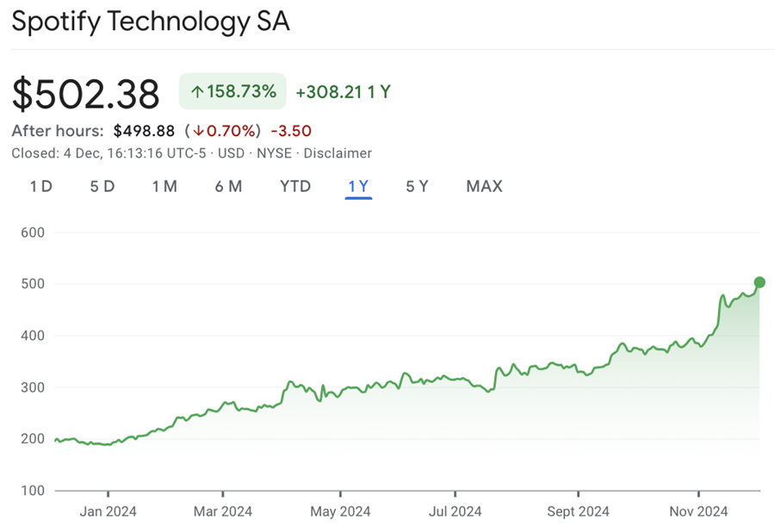Click the 158.73% change badge
This screenshot has width=775, height=532.
[232, 91]
